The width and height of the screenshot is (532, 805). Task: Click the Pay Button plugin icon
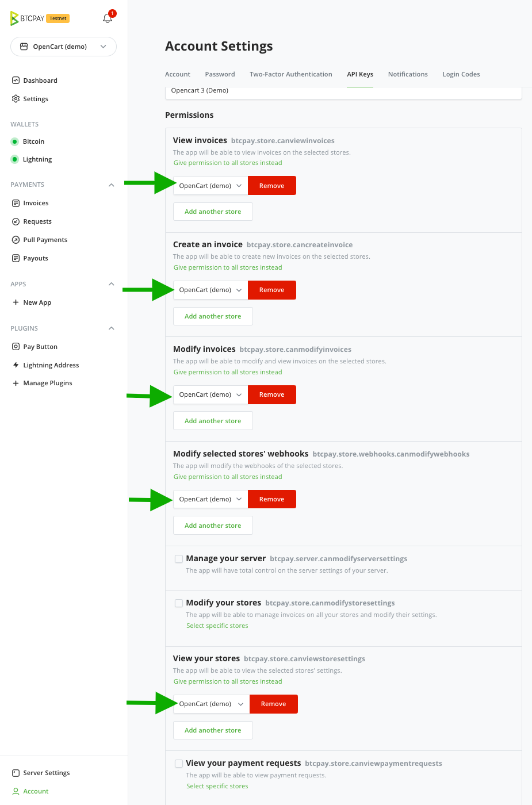16,346
